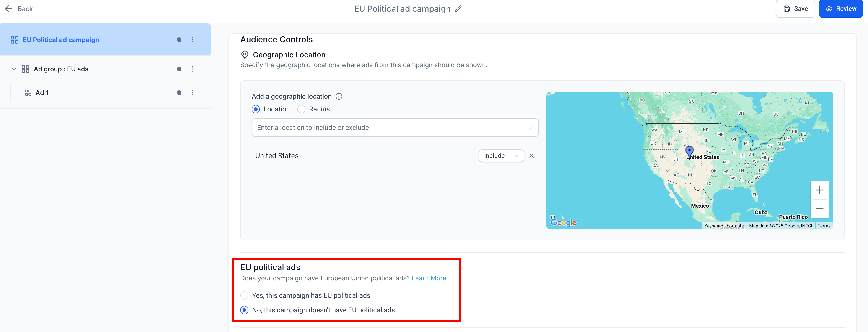
Task: Choose Yes, this campaign has EU political ads
Action: pyautogui.click(x=244, y=295)
